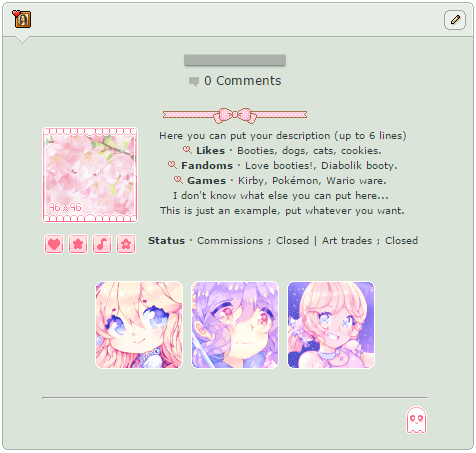Click the pink star icon button
476x453 pixels.
tap(78, 244)
